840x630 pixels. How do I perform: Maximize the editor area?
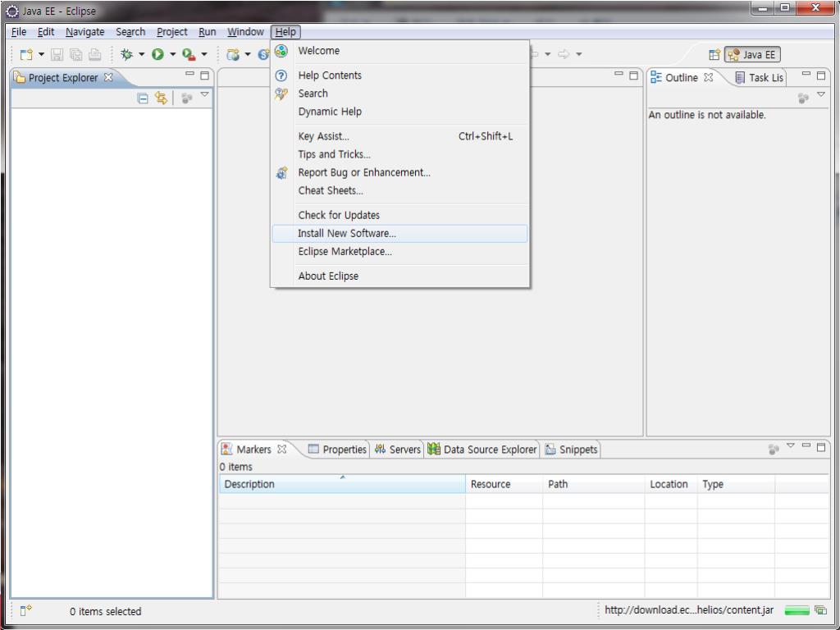tap(634, 75)
